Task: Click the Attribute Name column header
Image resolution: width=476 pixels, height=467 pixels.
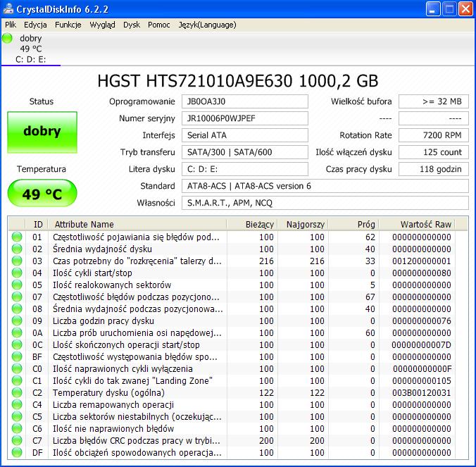Action: coord(137,225)
